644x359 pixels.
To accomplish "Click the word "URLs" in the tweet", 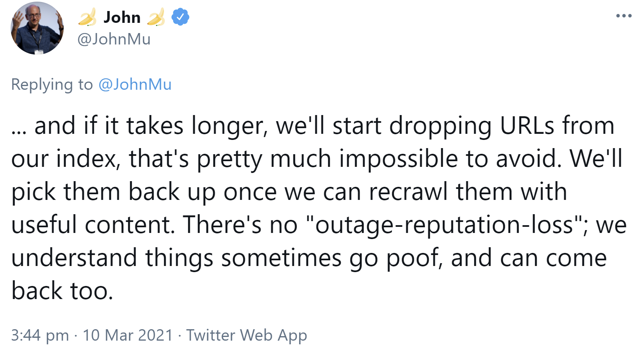I will [x=527, y=125].
